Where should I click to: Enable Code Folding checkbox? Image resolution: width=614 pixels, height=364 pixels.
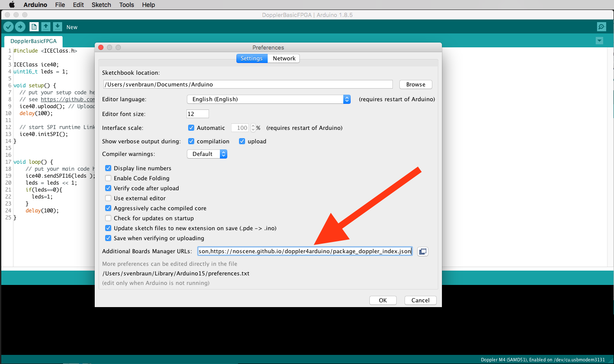point(108,178)
